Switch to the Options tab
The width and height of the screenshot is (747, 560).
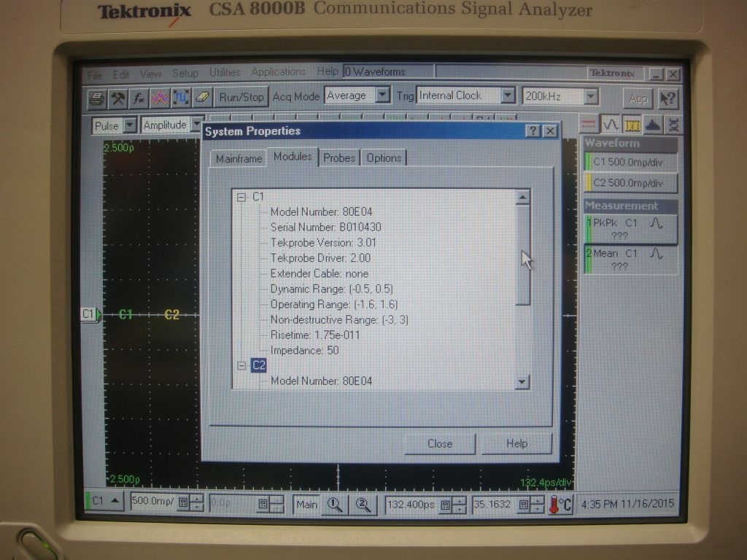[x=384, y=157]
